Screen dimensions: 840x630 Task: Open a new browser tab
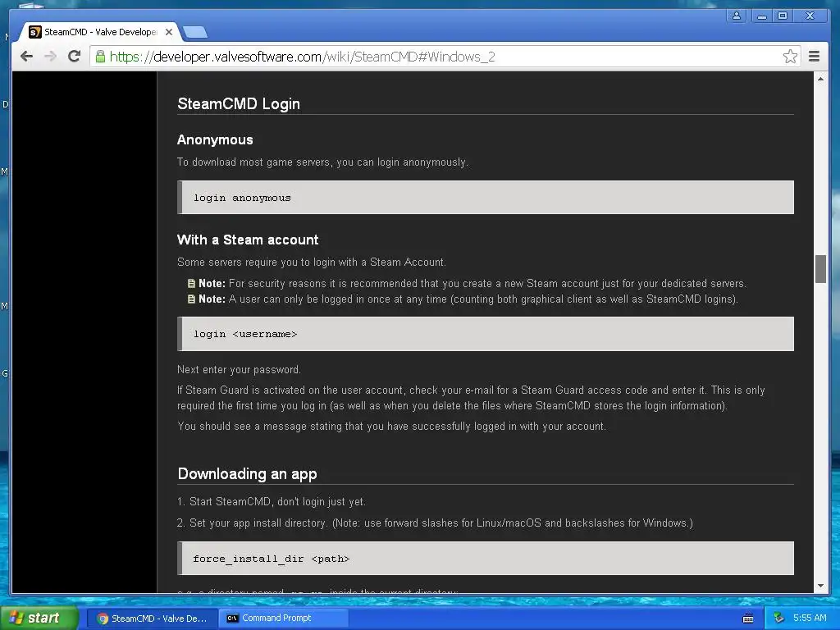[195, 33]
